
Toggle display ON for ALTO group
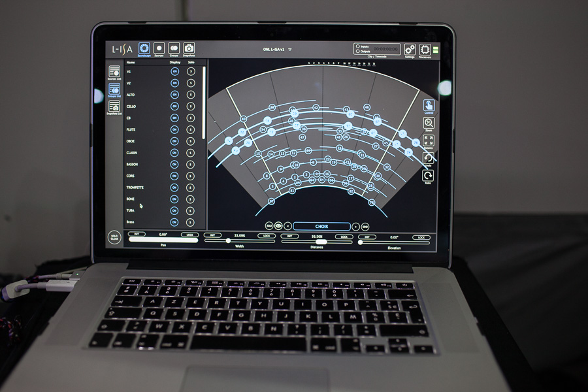pyautogui.click(x=174, y=95)
